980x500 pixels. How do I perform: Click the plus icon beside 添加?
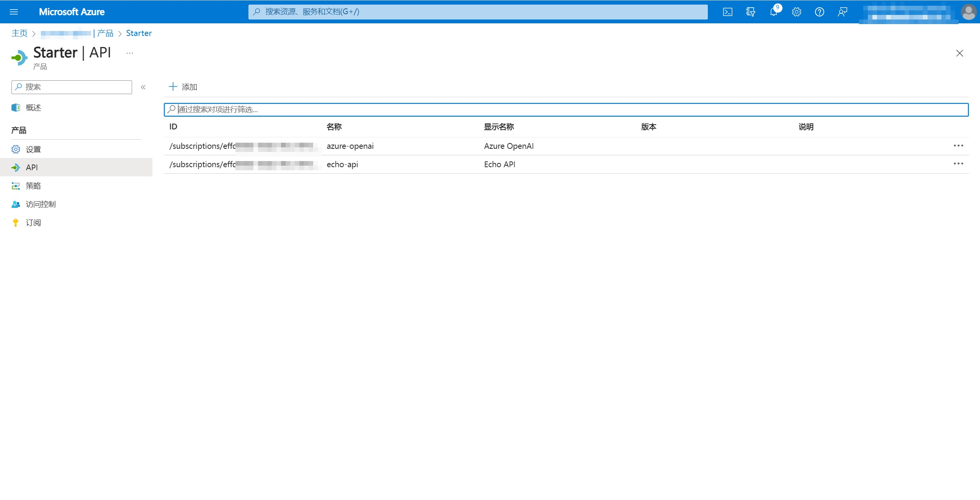(173, 86)
